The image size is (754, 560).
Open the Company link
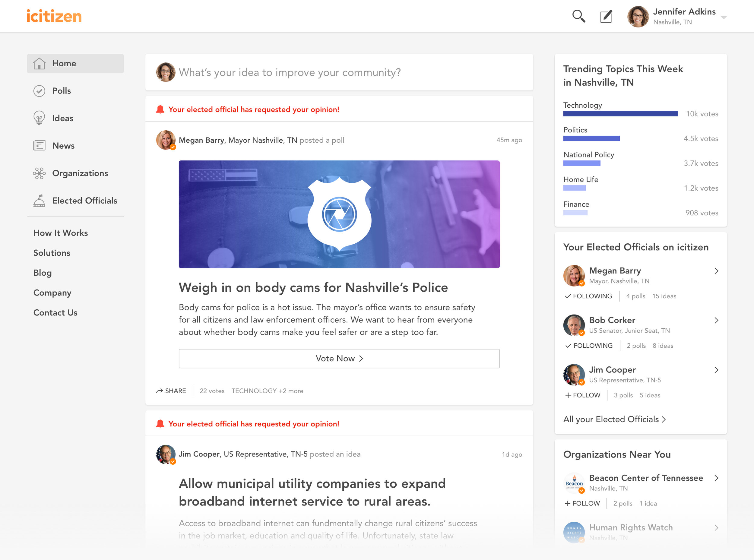52,293
